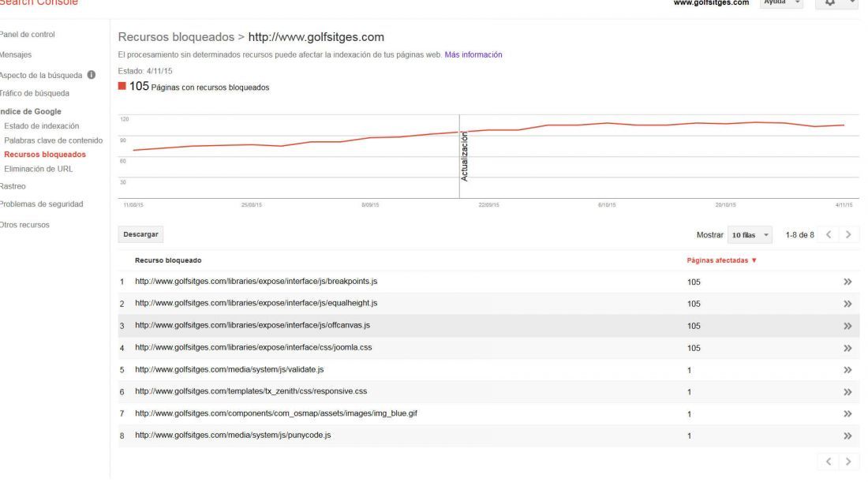Go to previous page arrow above table
The image size is (868, 482).
coord(828,234)
